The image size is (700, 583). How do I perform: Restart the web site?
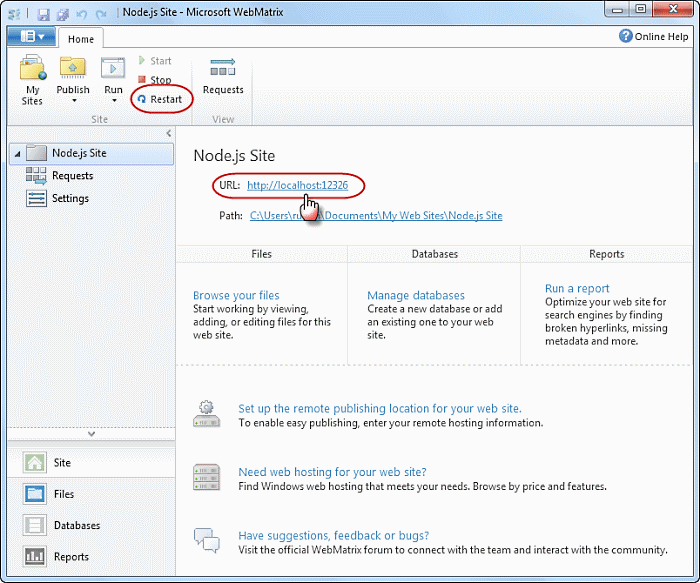click(160, 99)
